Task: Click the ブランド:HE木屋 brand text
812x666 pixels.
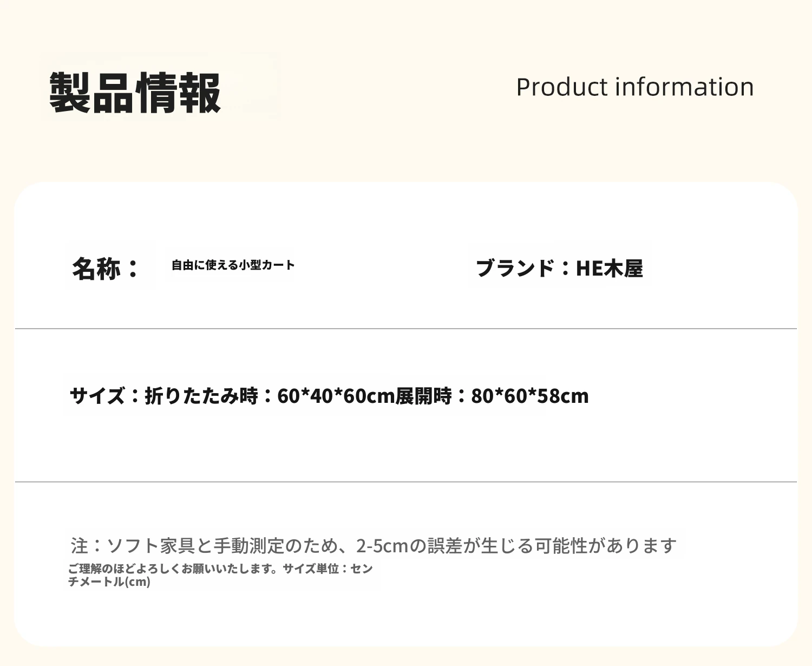Action: tap(559, 268)
